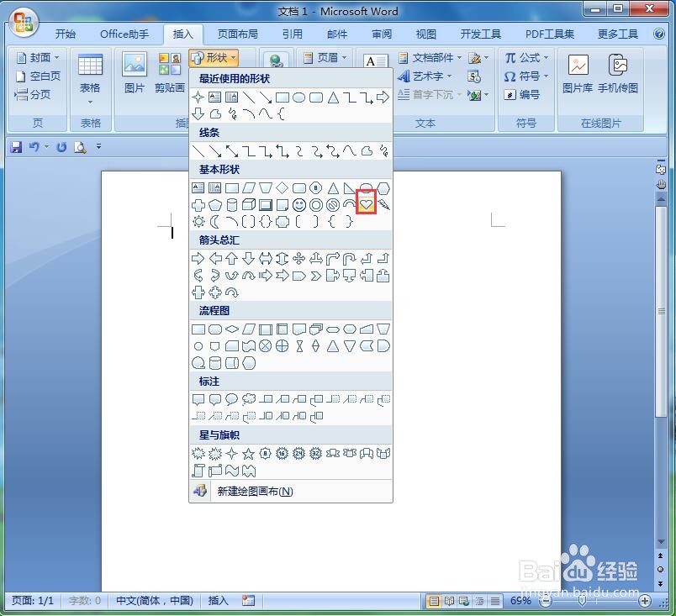Open the Office button menu
Image resolution: width=676 pixels, height=616 pixels.
point(24,22)
